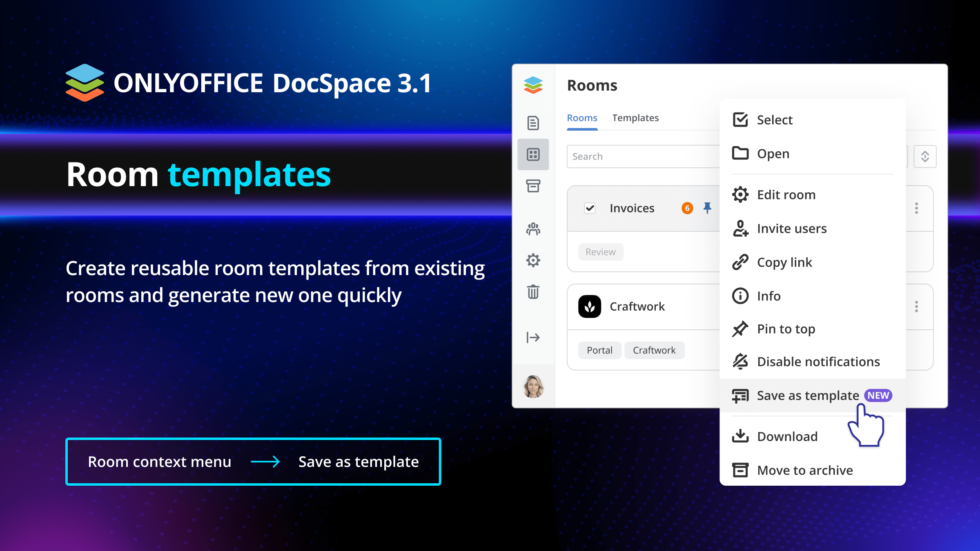980x551 pixels.
Task: Click the Craftwork room logo icon
Action: pyautogui.click(x=589, y=307)
